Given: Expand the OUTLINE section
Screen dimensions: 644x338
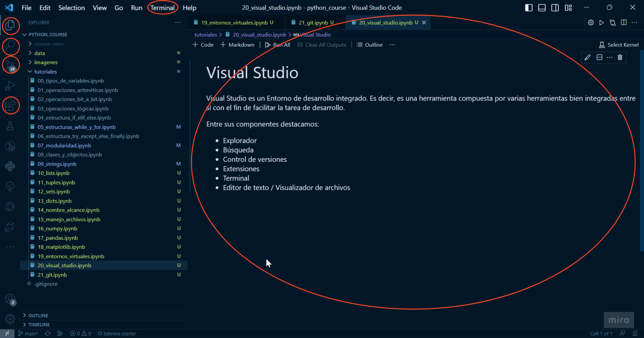Looking at the screenshot, I should (x=38, y=315).
